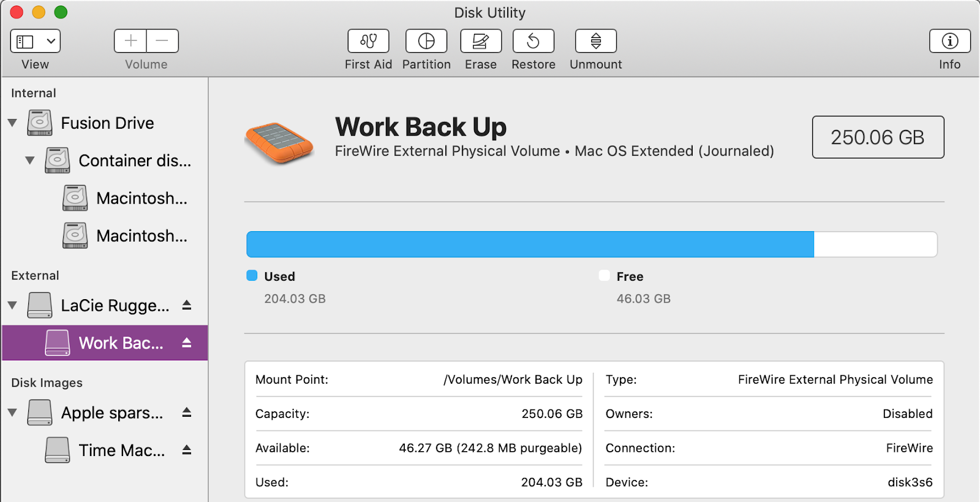
Task: Click the 46.03 GB free label
Action: pos(644,299)
